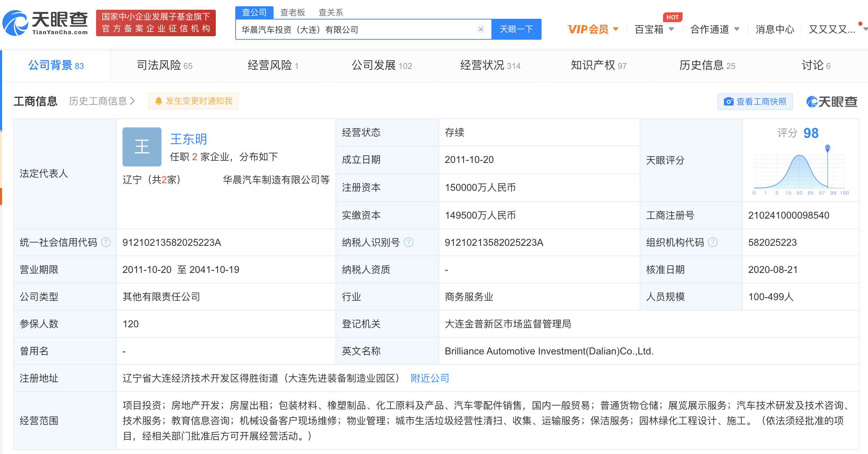The height and width of the screenshot is (454, 868).
Task: Click help icon beside 组织机构代码
Action: tap(713, 242)
